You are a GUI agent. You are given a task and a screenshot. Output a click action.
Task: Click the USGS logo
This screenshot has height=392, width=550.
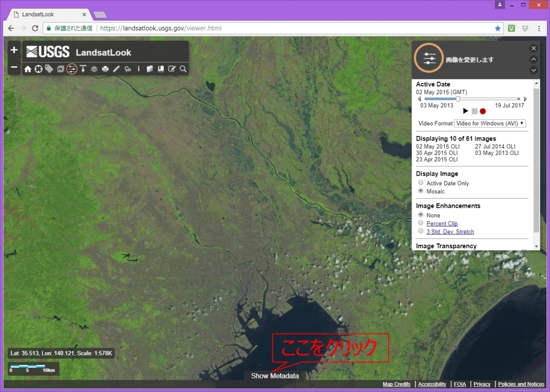[48, 52]
